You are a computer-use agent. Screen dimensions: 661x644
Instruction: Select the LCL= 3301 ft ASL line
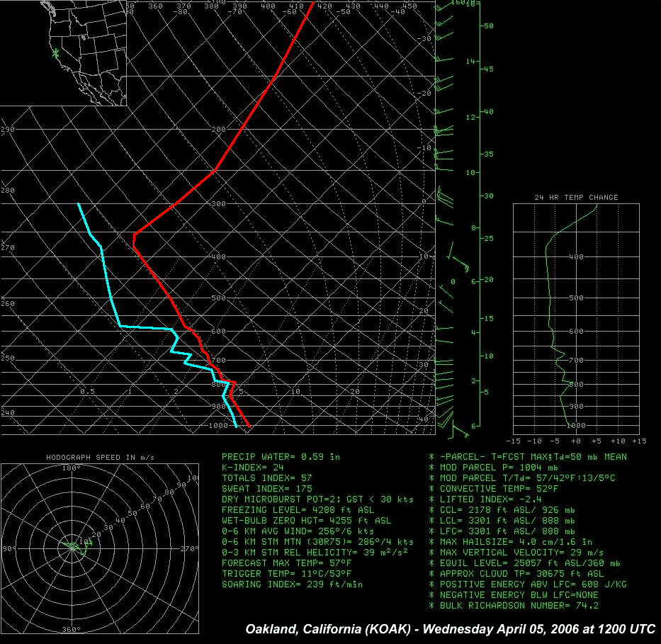(502, 521)
